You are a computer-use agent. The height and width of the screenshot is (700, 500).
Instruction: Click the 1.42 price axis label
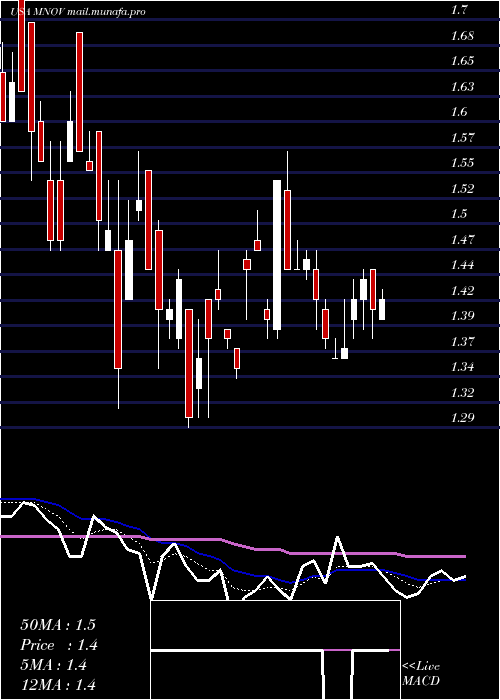coord(462,291)
